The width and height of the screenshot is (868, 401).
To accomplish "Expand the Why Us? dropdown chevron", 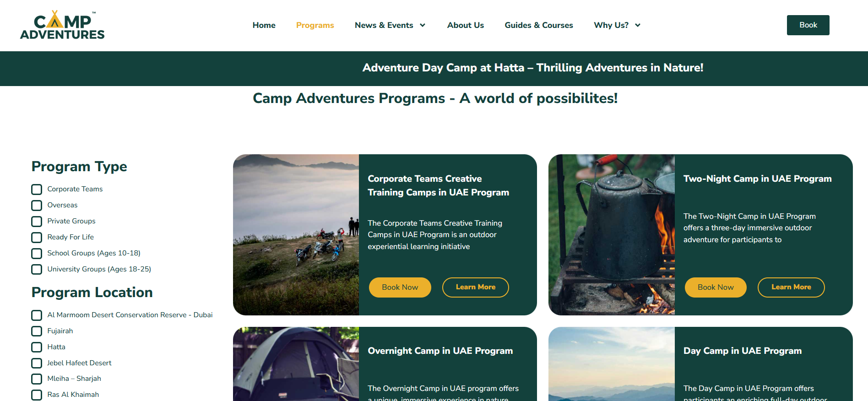I will click(638, 25).
